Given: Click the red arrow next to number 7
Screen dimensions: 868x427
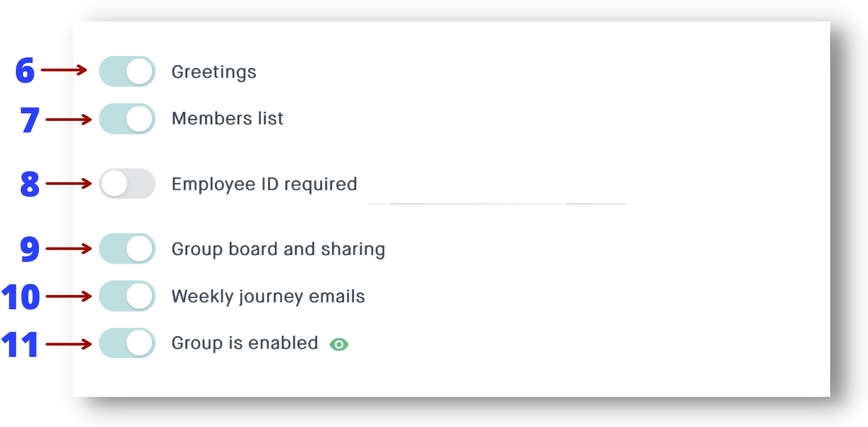Looking at the screenshot, I should [68, 119].
